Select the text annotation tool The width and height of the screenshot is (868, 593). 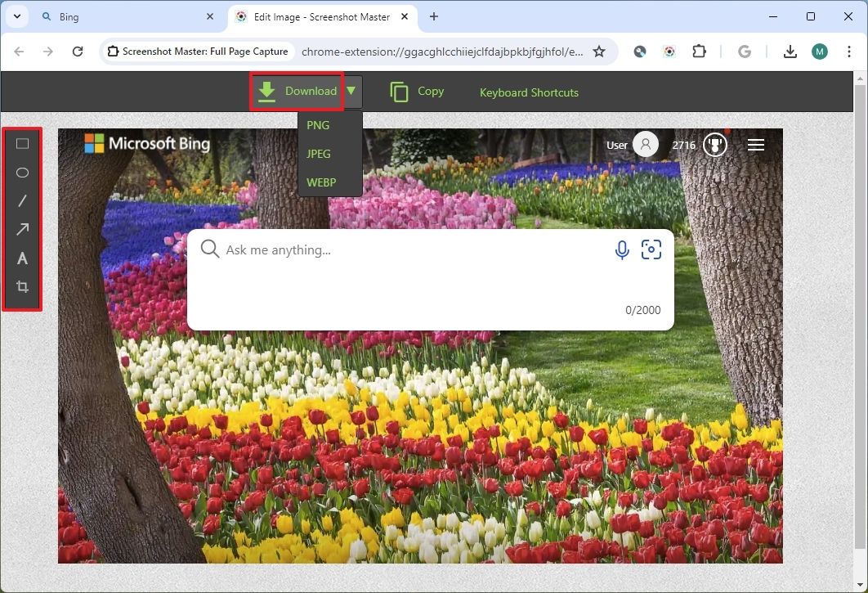22,258
